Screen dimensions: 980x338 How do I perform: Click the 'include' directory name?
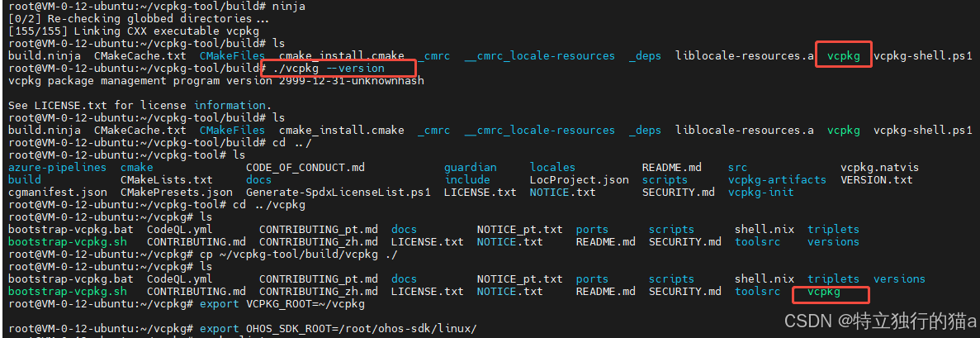coord(466,179)
